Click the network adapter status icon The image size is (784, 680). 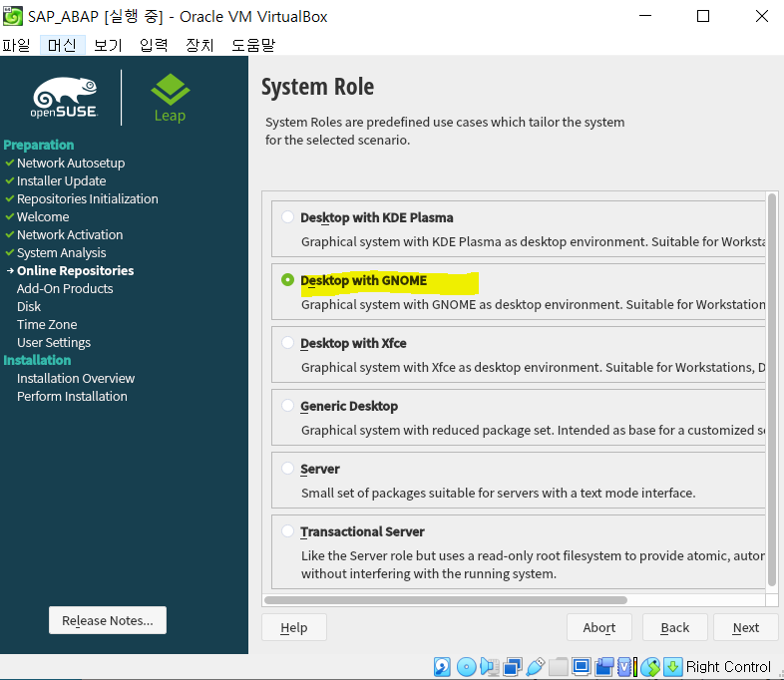click(513, 666)
